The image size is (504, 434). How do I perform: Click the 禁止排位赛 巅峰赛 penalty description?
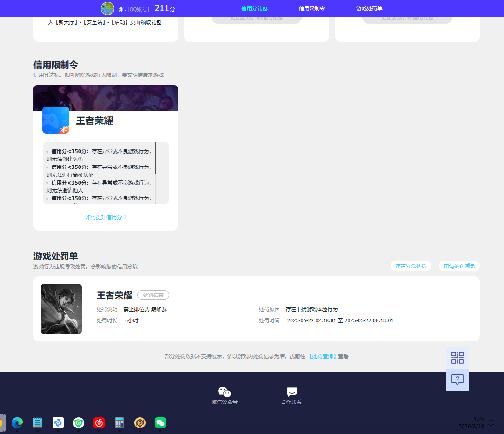[145, 309]
